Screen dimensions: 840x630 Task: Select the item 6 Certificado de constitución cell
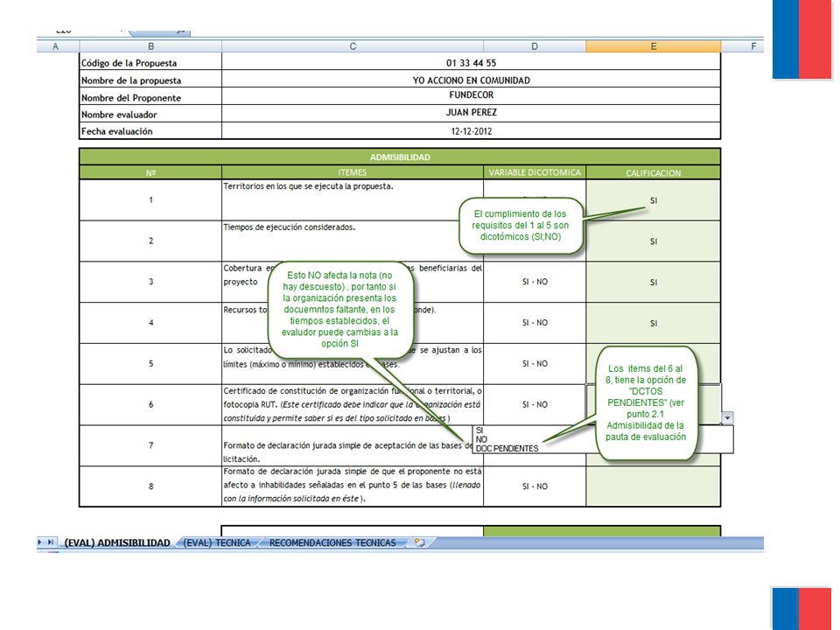(353, 404)
